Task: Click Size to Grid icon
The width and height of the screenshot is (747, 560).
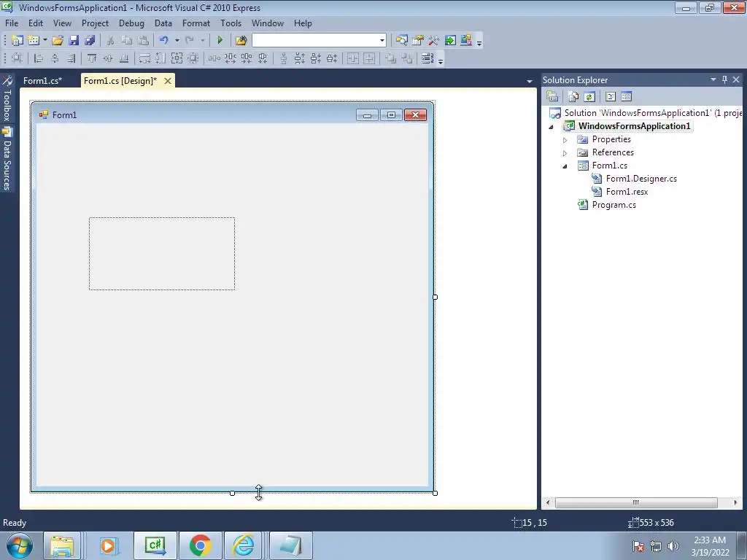Action: pyautogui.click(x=193, y=58)
